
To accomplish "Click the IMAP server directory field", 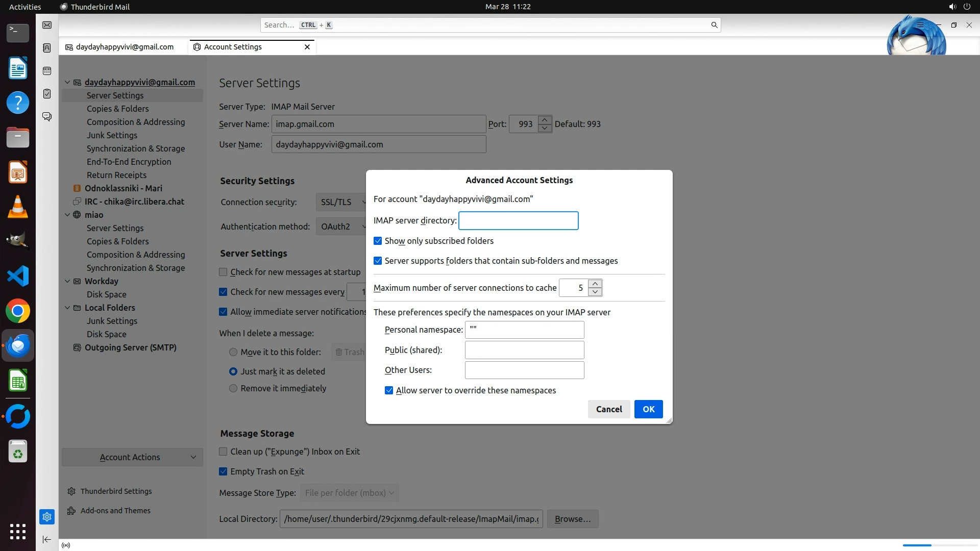I will (518, 221).
